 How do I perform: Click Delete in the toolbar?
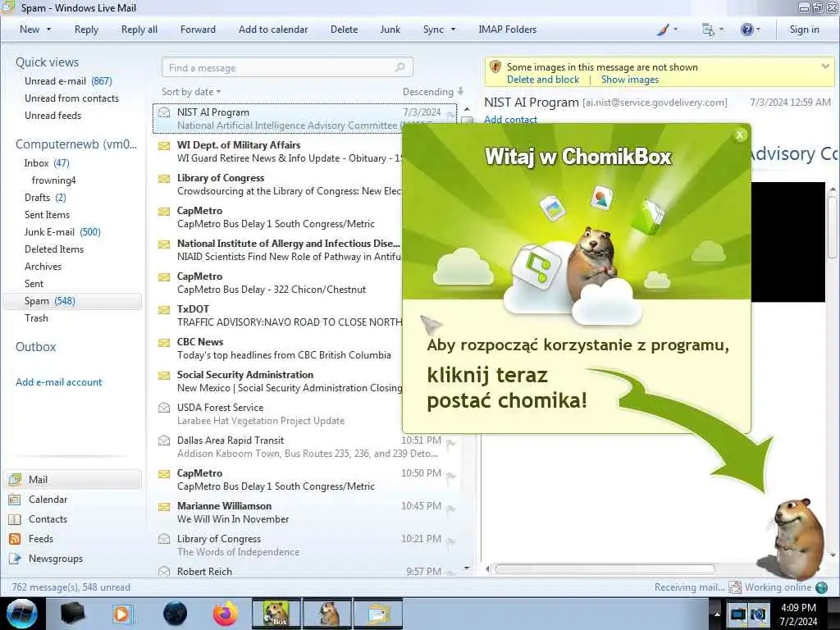[344, 30]
